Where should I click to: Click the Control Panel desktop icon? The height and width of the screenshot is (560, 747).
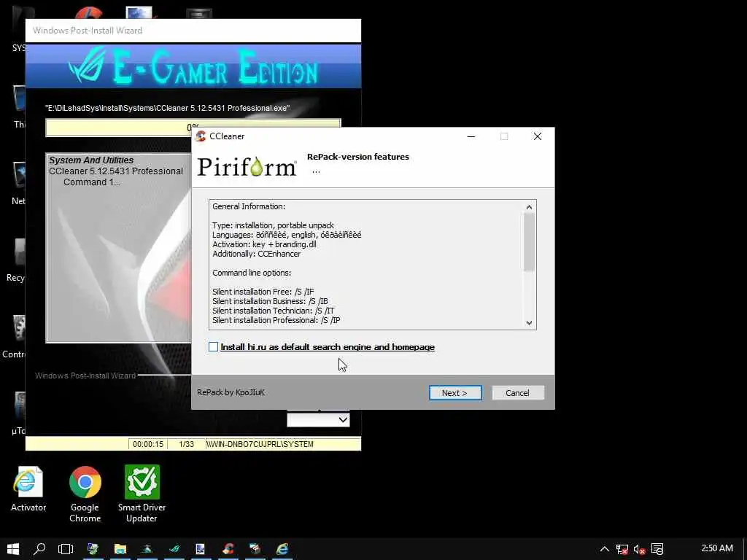(15, 336)
